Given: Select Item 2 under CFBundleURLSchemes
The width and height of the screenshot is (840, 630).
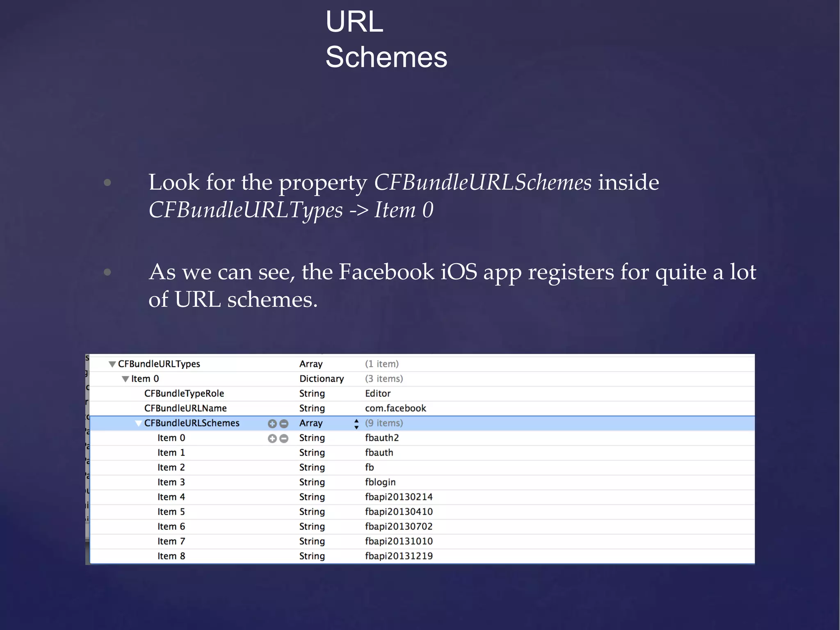Looking at the screenshot, I should click(x=171, y=467).
